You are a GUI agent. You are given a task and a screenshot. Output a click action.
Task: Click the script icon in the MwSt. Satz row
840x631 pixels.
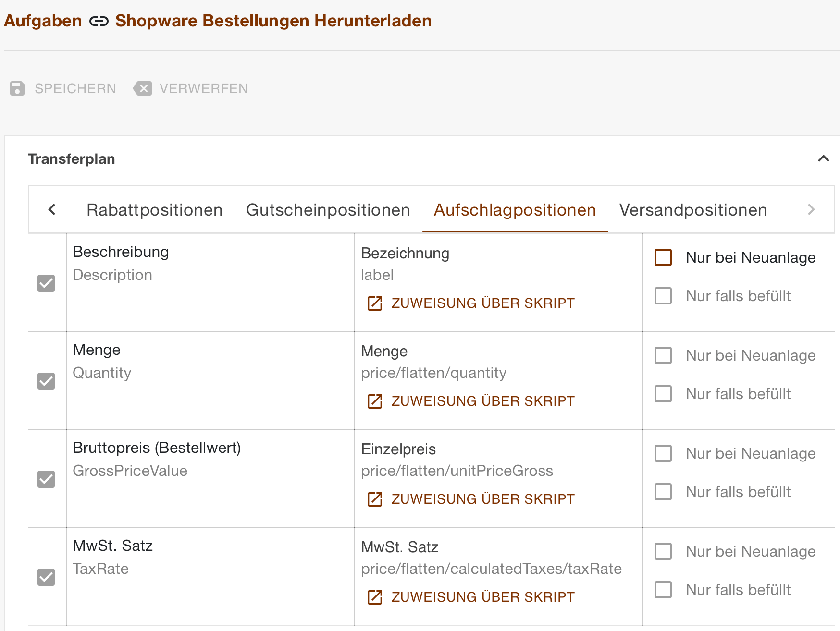374,597
